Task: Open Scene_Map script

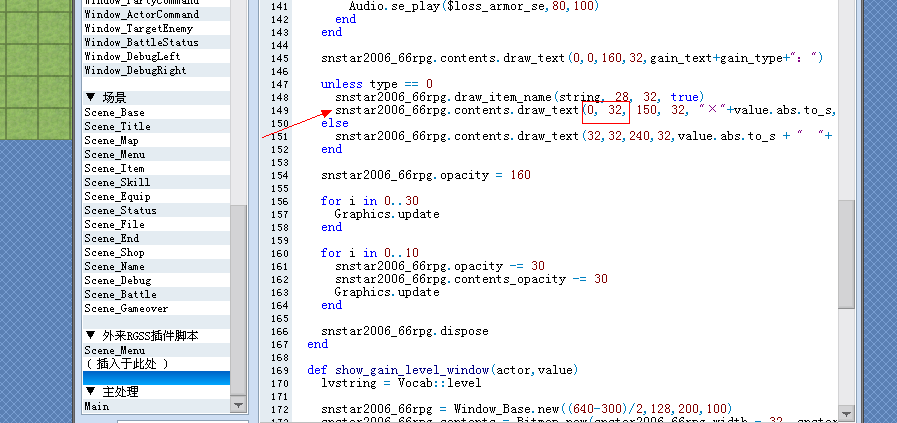Action: 156,140
